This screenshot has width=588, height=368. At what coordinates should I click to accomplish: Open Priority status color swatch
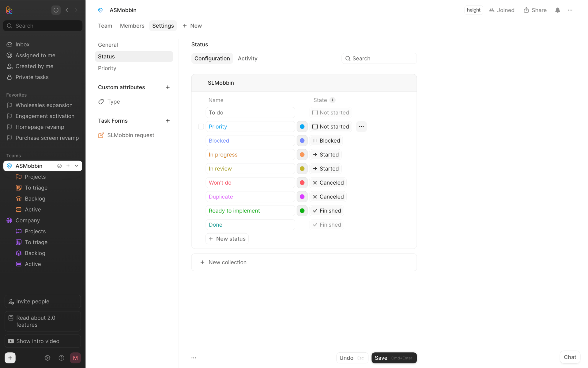302,127
